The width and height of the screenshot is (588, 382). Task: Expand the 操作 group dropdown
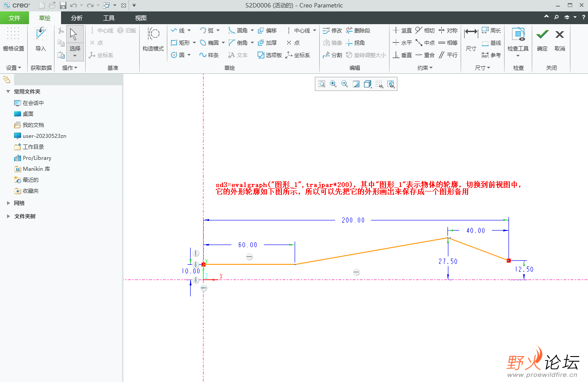click(x=70, y=68)
